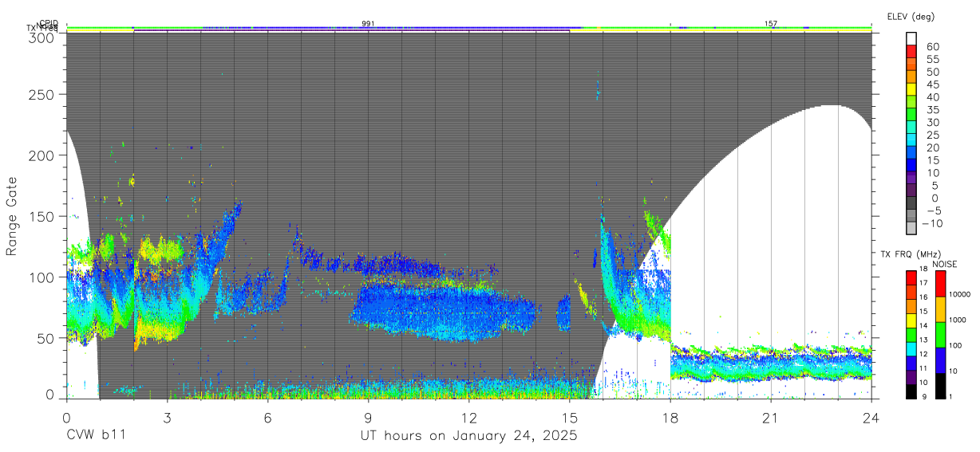
Task: Click UT hour axis tick label '3'
Action: [167, 417]
